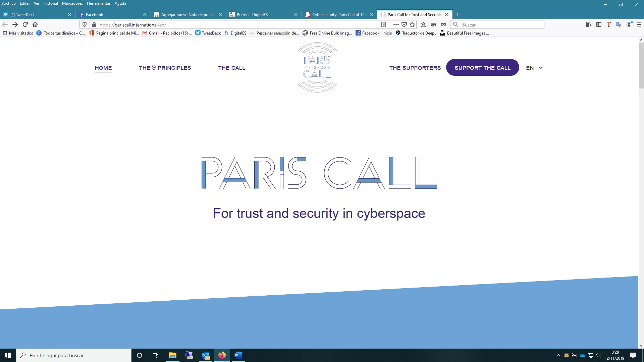The height and width of the screenshot is (362, 644).
Task: Open THE 9 PRINCIPLES page
Action: [x=165, y=68]
